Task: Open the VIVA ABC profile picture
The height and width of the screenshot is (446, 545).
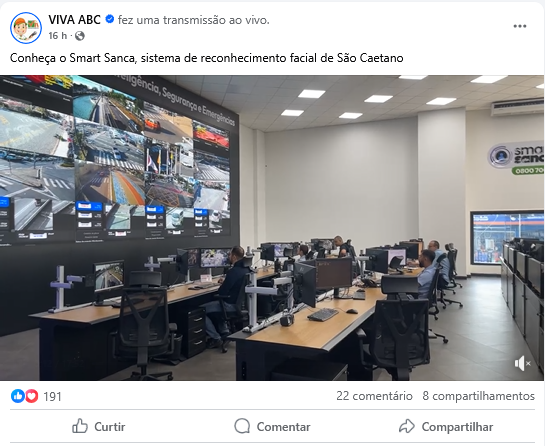Action: click(26, 28)
